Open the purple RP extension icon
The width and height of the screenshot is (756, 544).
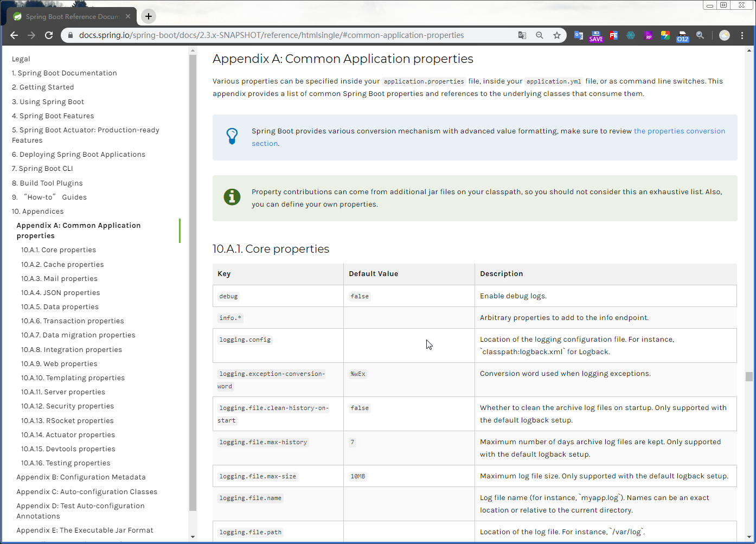click(x=648, y=36)
